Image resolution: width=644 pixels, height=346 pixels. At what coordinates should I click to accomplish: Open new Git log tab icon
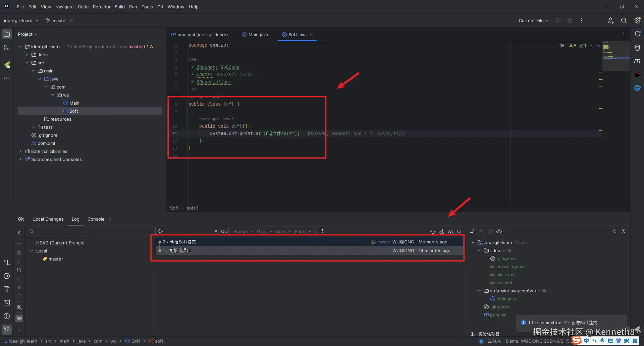point(321,231)
